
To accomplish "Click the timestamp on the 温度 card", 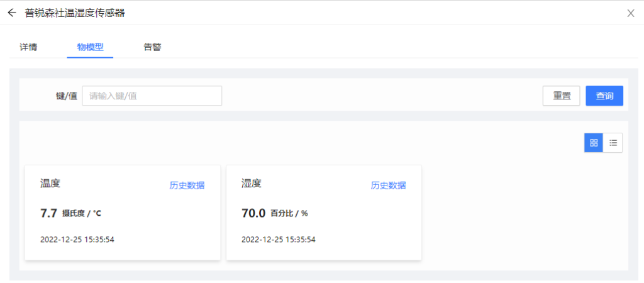I will click(77, 240).
